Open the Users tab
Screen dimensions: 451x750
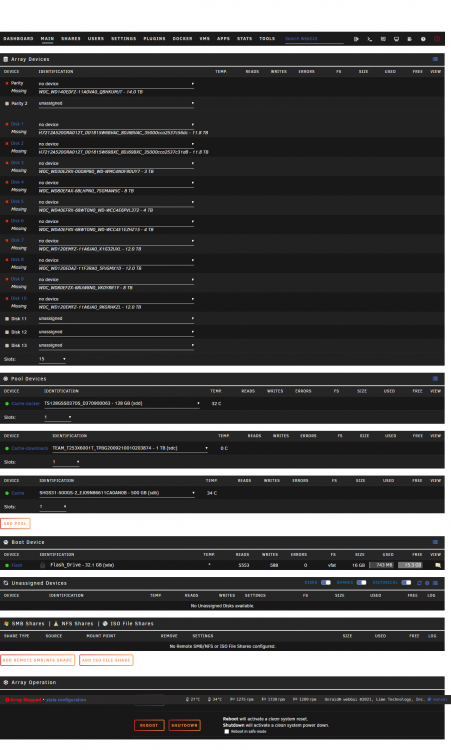(x=96, y=39)
